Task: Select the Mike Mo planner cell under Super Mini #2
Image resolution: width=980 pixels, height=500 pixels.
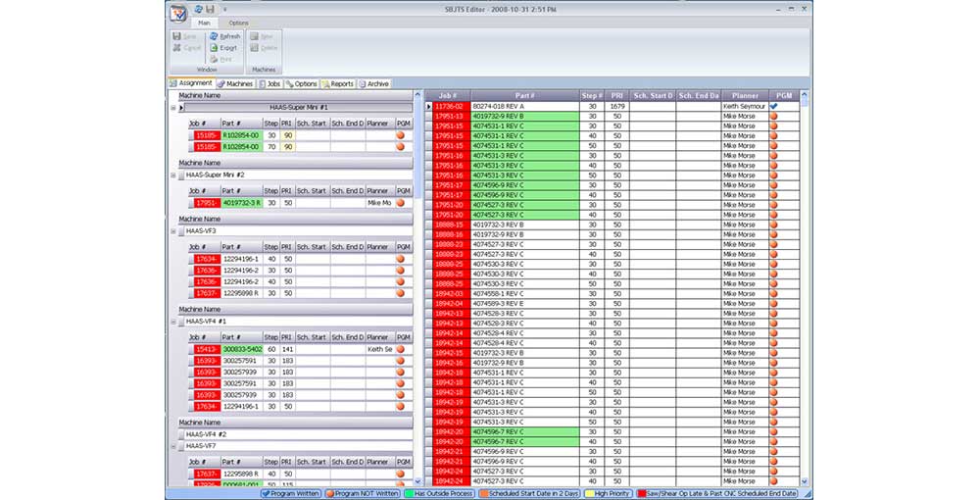Action: click(x=380, y=203)
